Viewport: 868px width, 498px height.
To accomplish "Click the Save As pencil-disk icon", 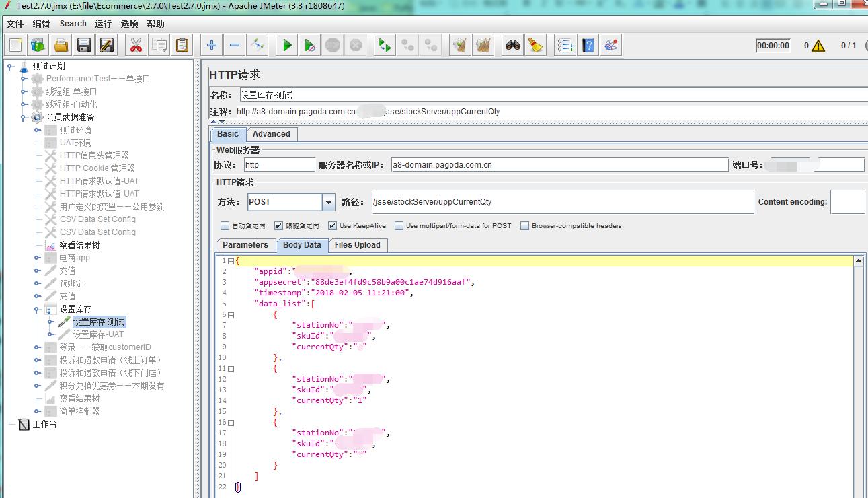I will click(x=106, y=45).
